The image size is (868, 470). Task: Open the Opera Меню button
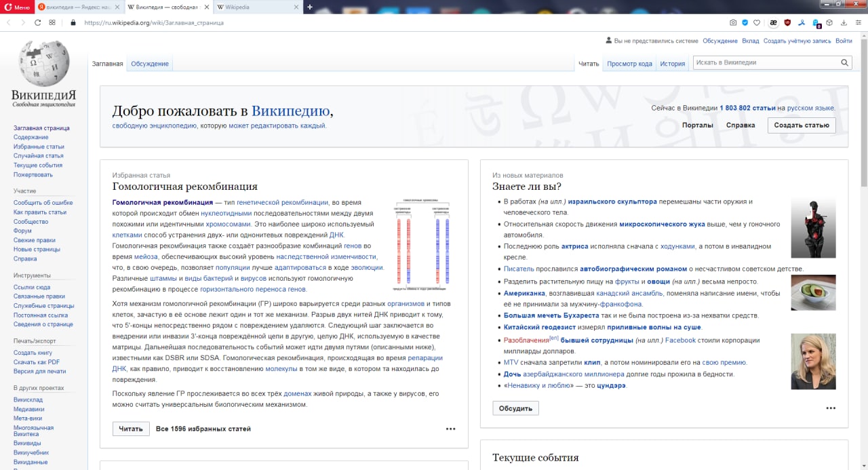pos(18,7)
